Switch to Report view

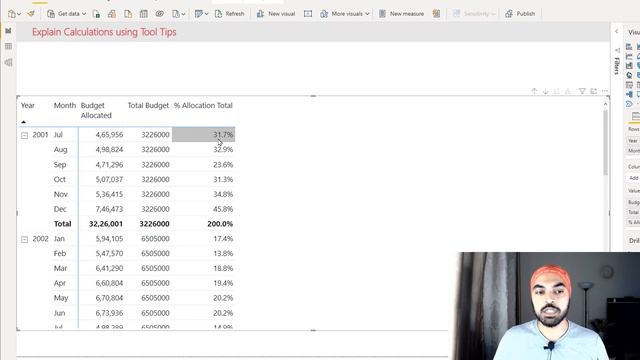point(8,31)
